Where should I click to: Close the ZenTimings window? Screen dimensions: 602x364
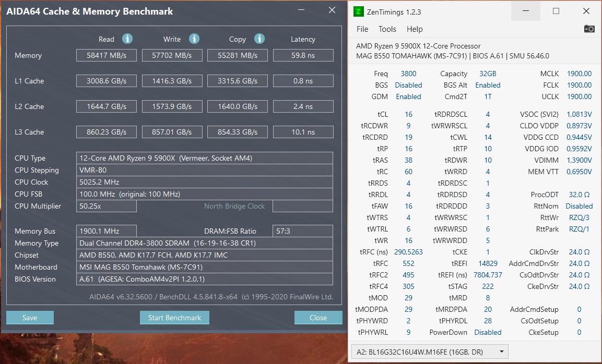[x=586, y=11]
